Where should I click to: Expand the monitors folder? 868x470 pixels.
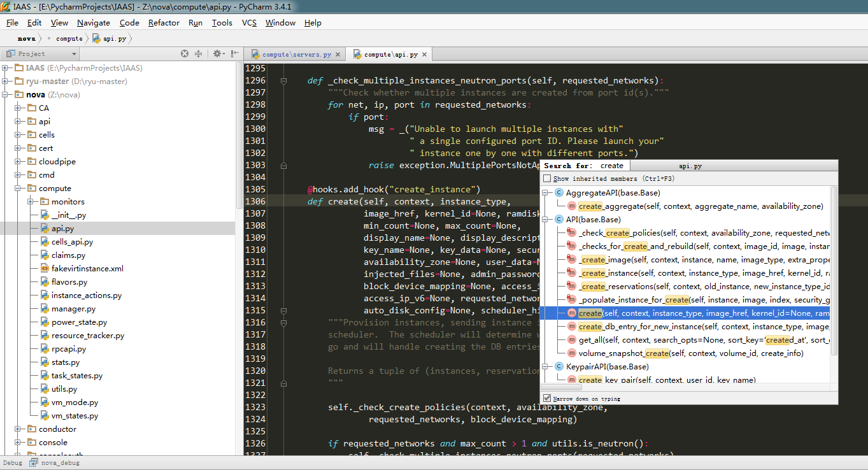pyautogui.click(x=31, y=201)
